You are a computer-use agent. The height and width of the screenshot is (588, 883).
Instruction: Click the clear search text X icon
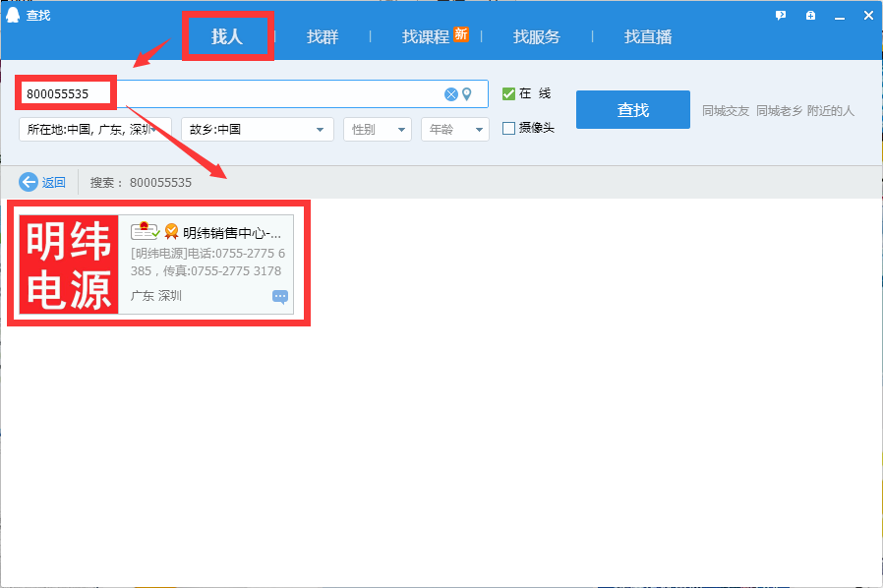click(450, 94)
